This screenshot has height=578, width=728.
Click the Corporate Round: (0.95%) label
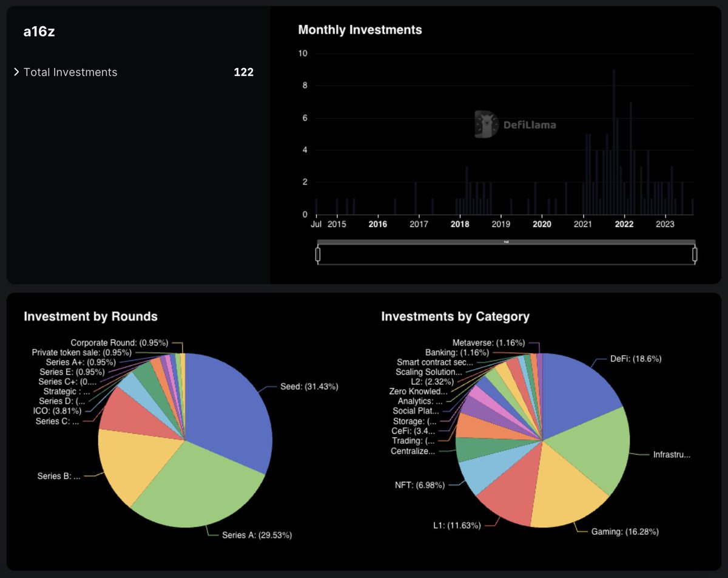120,342
